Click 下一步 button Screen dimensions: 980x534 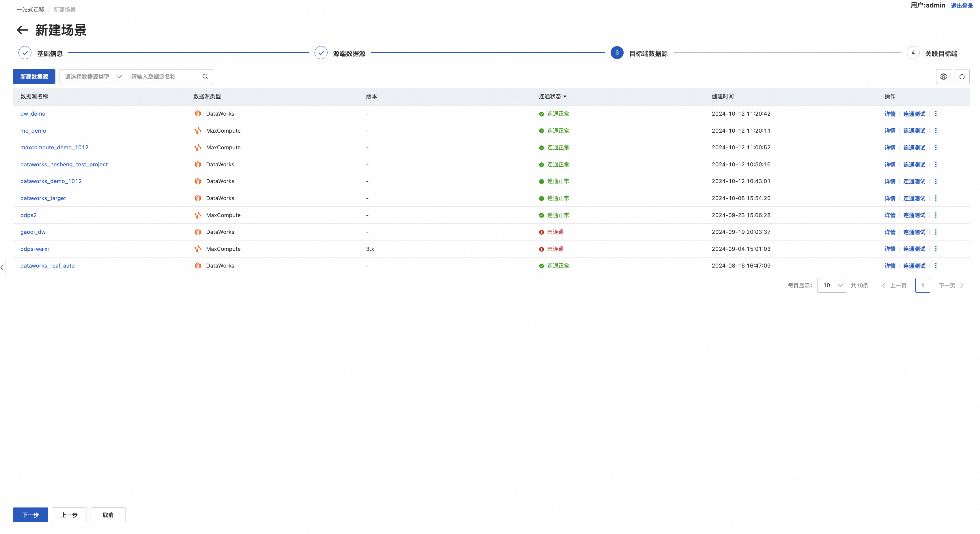tap(30, 515)
